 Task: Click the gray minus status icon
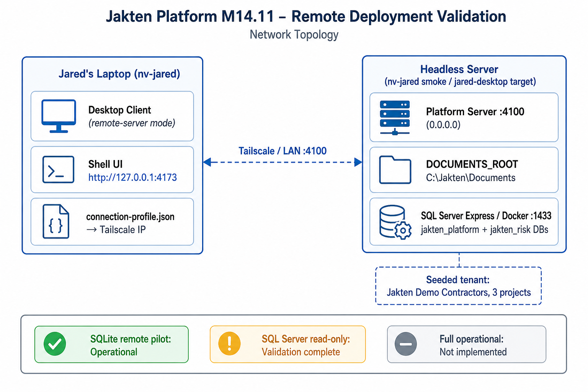pyautogui.click(x=406, y=344)
